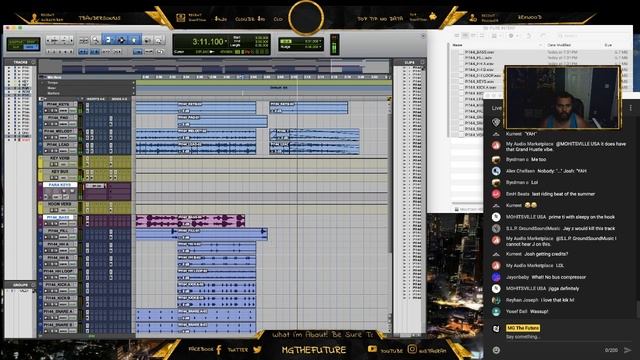The height and width of the screenshot is (360, 640).
Task: Open live chat three-dot options menu
Action: click(x=631, y=108)
